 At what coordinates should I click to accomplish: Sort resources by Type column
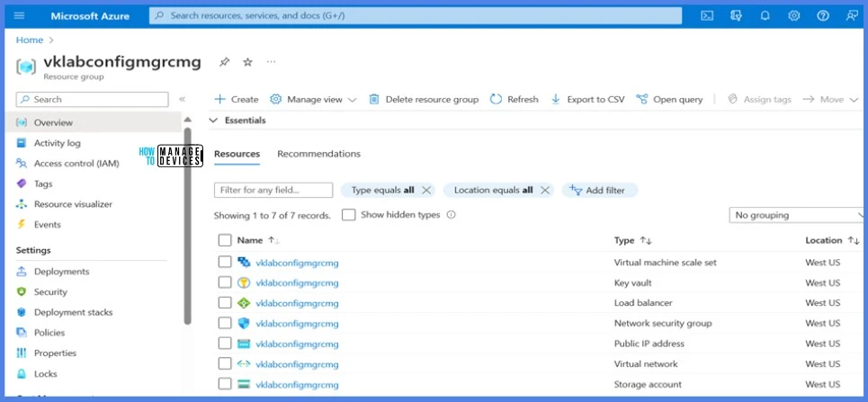pyautogui.click(x=632, y=240)
